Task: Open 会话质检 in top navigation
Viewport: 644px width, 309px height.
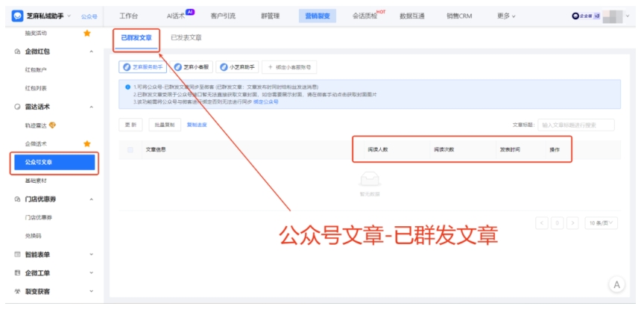Action: [x=364, y=16]
